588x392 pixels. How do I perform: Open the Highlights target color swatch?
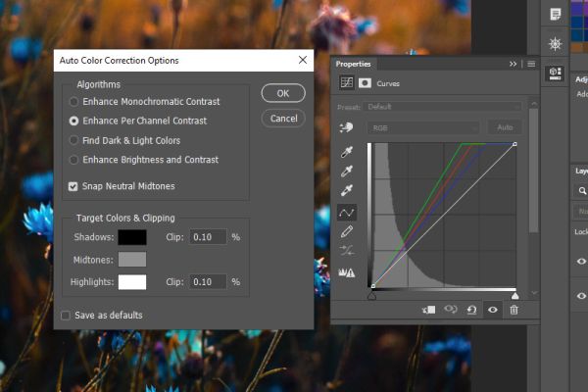click(x=132, y=282)
